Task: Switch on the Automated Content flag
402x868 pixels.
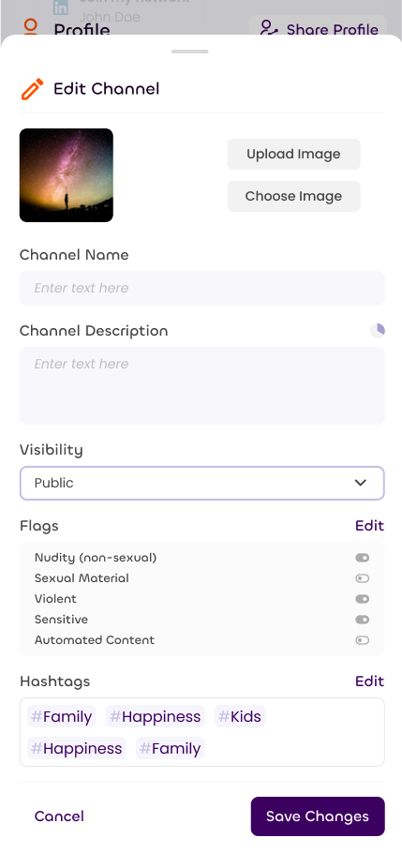Action: [x=362, y=640]
